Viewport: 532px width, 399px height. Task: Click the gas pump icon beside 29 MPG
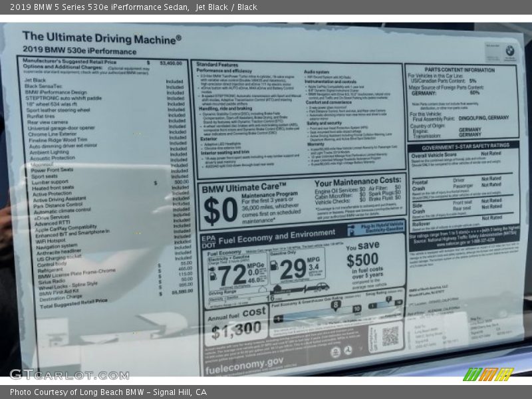[x=274, y=266]
